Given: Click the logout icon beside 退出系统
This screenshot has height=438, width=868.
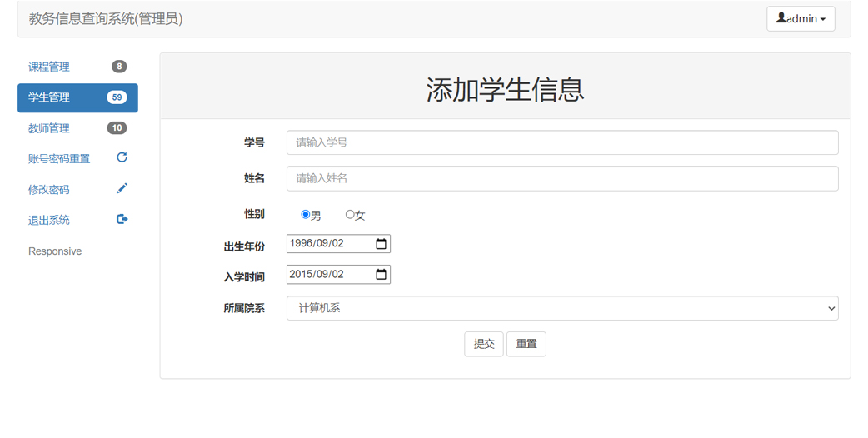Looking at the screenshot, I should pyautogui.click(x=122, y=220).
